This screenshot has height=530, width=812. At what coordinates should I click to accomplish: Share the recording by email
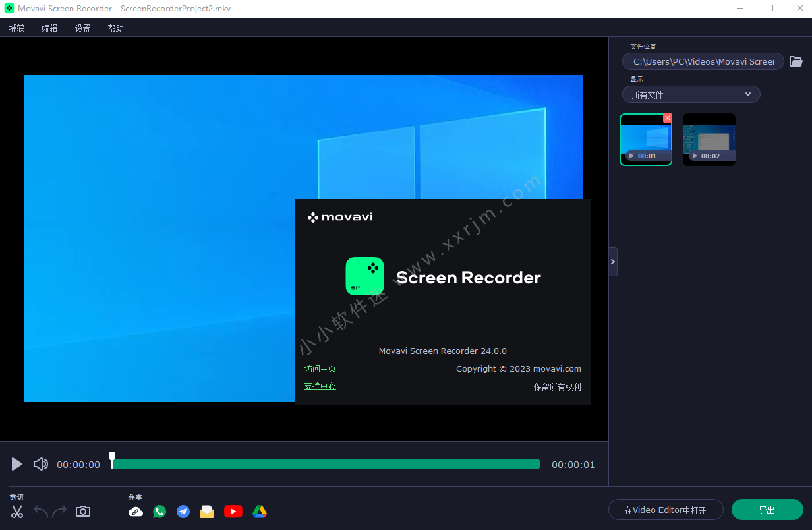pos(207,512)
